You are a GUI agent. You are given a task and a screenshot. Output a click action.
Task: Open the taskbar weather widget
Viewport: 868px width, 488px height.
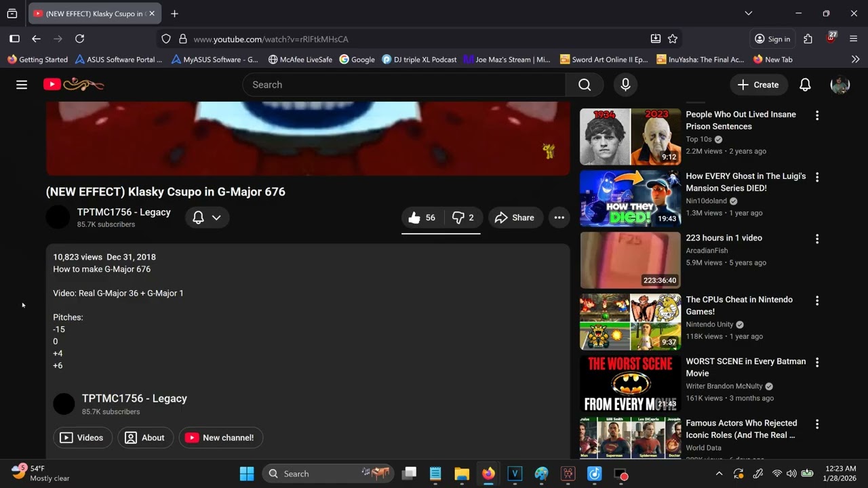tap(41, 473)
